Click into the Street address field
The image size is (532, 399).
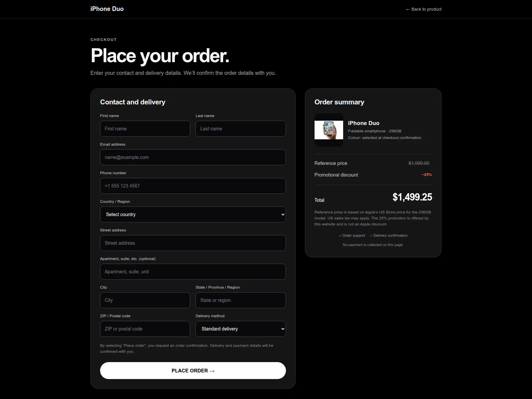193,243
